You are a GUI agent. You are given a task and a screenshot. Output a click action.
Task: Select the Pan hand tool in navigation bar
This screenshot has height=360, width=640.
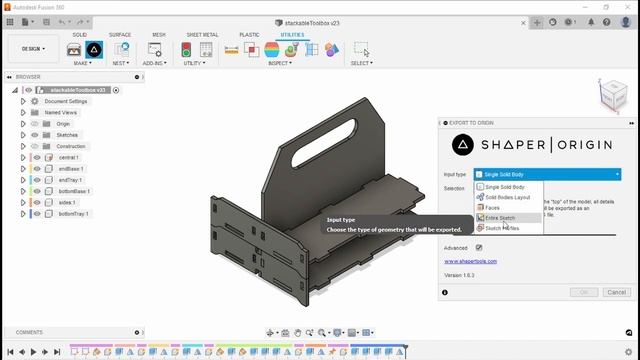298,333
